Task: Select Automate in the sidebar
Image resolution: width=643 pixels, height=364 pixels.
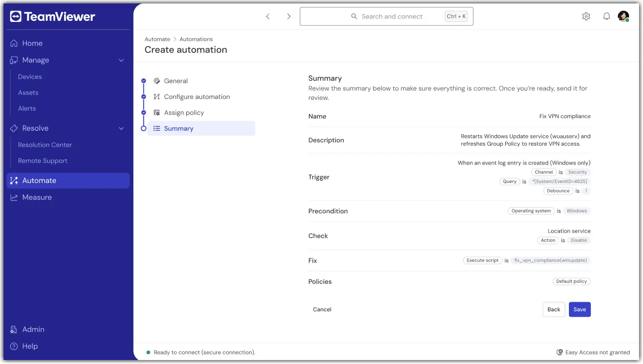Action: pos(68,181)
